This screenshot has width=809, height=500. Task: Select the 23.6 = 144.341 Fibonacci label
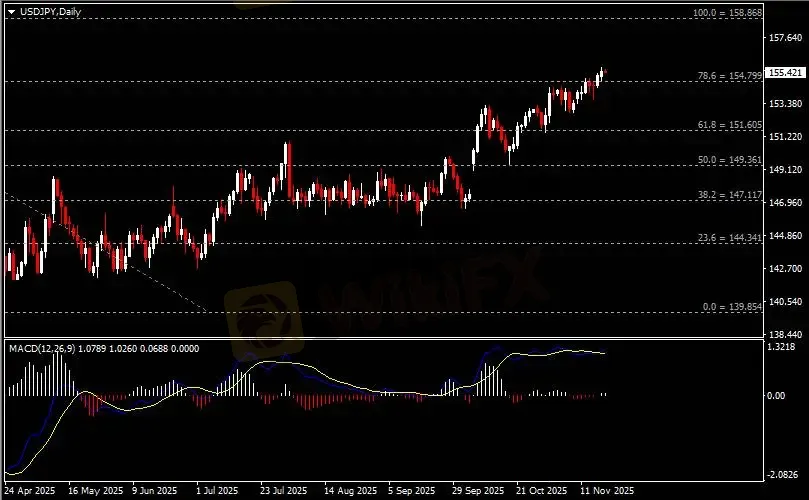coord(730,238)
